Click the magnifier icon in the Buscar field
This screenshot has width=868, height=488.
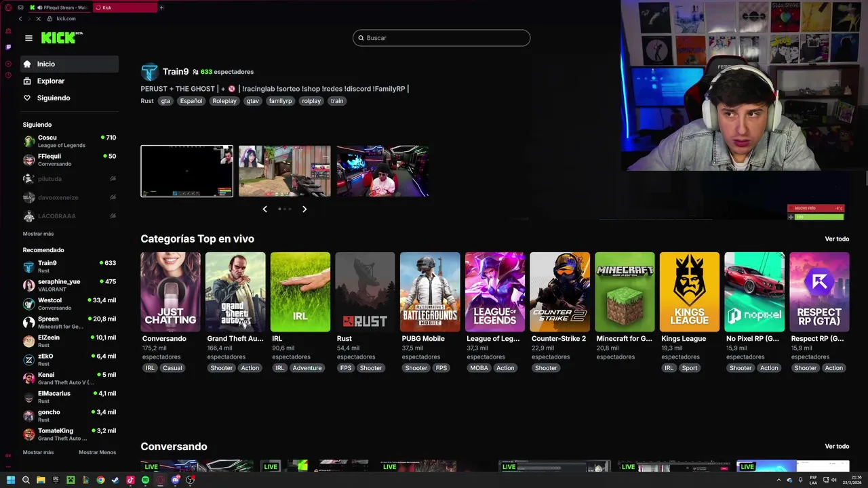coord(361,38)
